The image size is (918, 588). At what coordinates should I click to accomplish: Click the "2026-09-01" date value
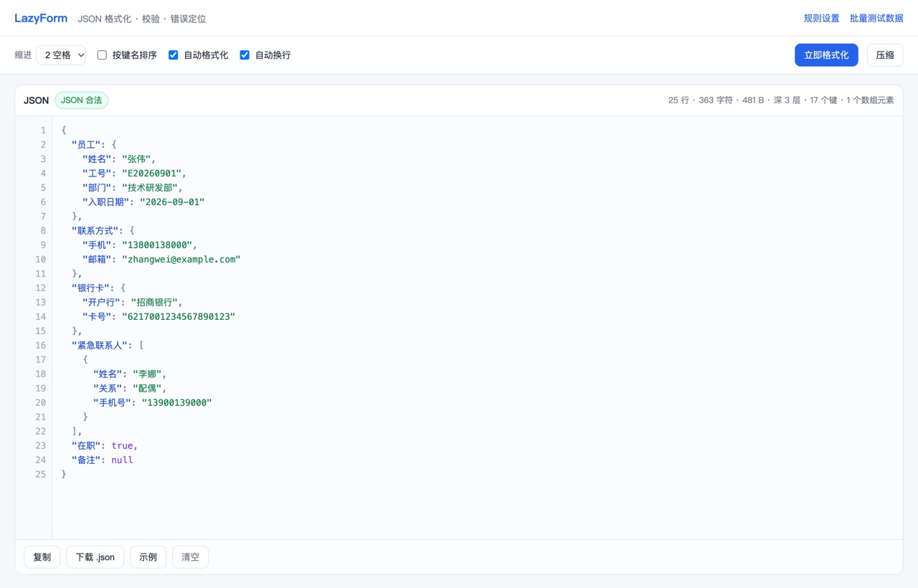coord(172,202)
